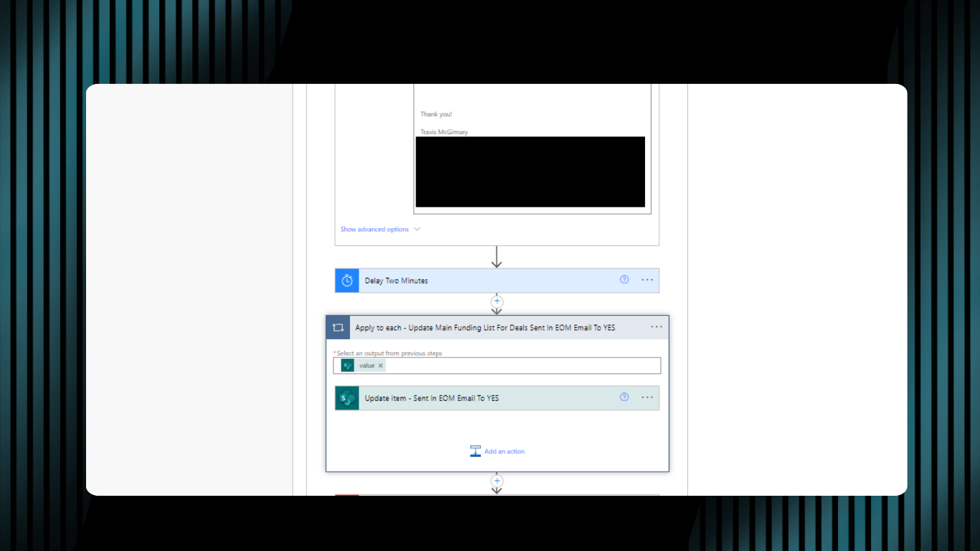Open ellipsis menu on Delay Two Minutes
This screenshot has height=551, width=980.
click(647, 280)
